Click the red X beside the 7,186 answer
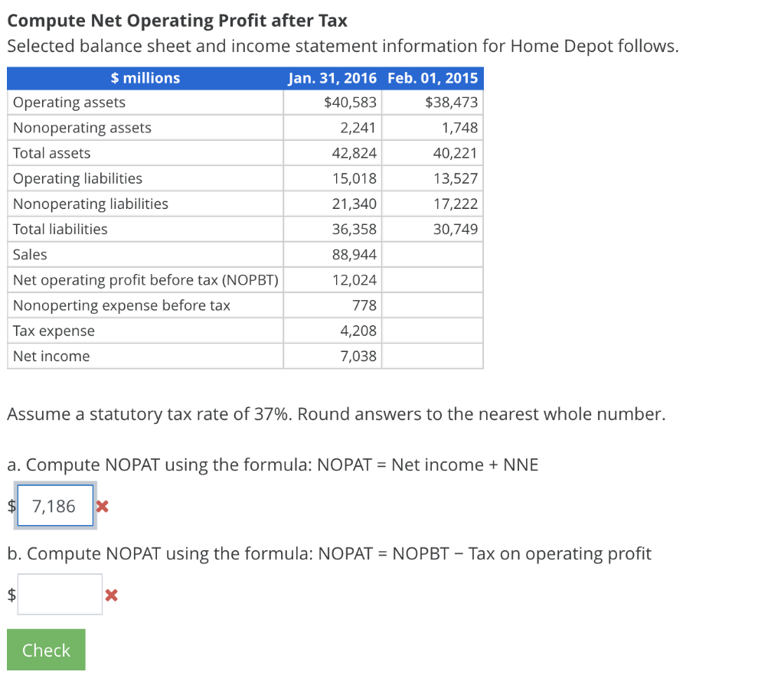The height and width of the screenshot is (675, 784). pos(103,506)
